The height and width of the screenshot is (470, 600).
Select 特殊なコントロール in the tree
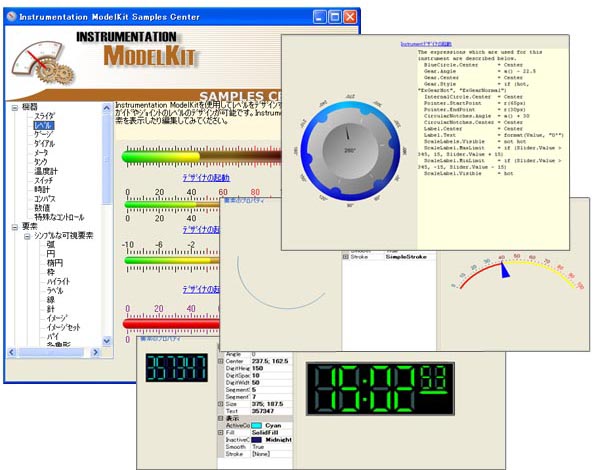[59, 217]
